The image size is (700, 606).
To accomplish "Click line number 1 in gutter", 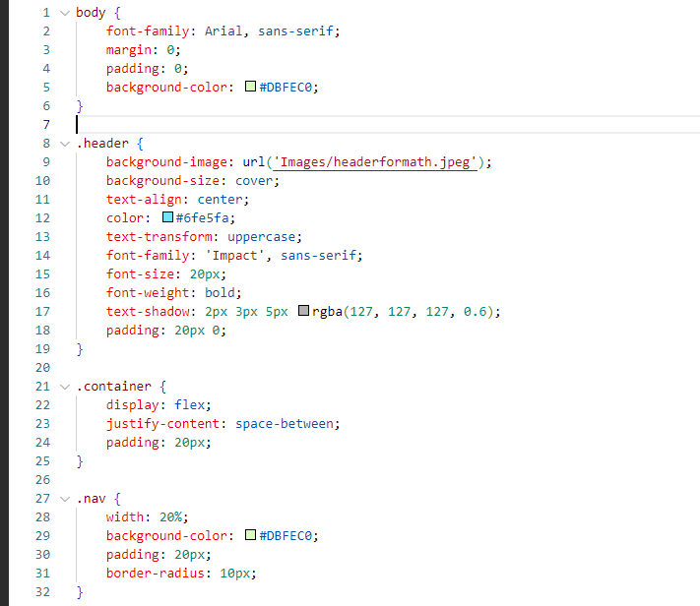I will 46,13.
